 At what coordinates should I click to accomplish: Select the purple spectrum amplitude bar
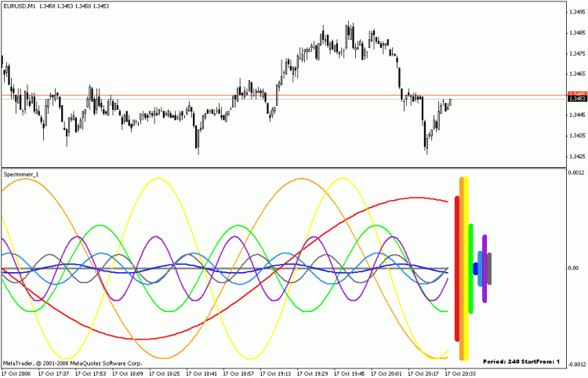(485, 268)
